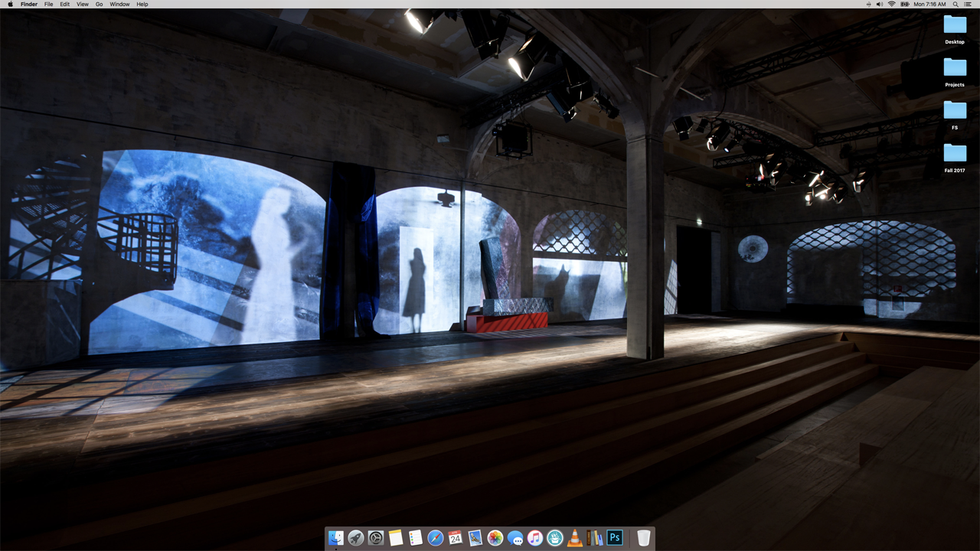Open Messages chat bubble in Dock
Viewport: 980px width, 551px height.
514,538
